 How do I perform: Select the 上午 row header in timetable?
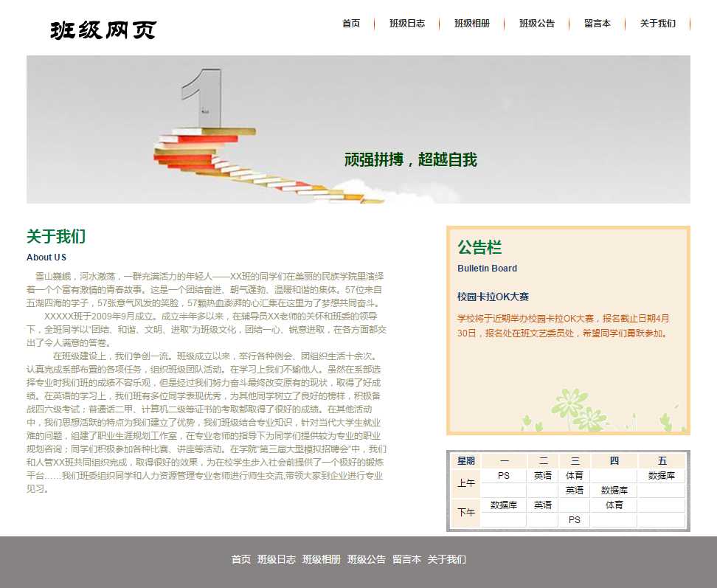pos(465,483)
